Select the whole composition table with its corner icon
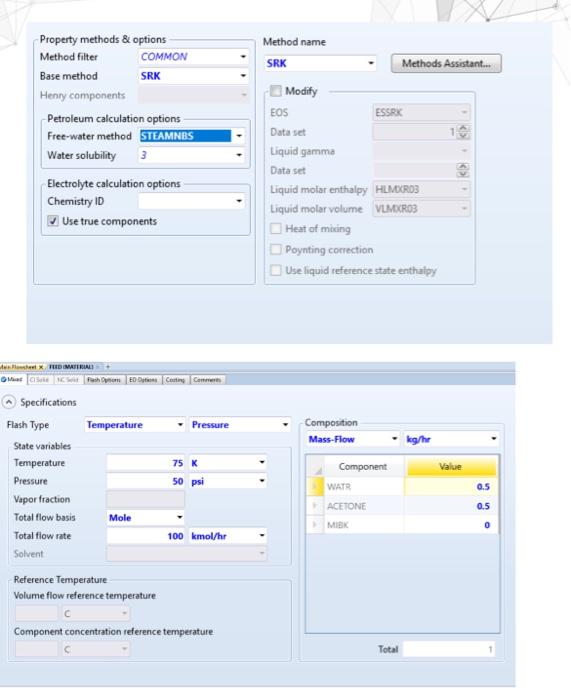The height and width of the screenshot is (700, 571). (315, 467)
